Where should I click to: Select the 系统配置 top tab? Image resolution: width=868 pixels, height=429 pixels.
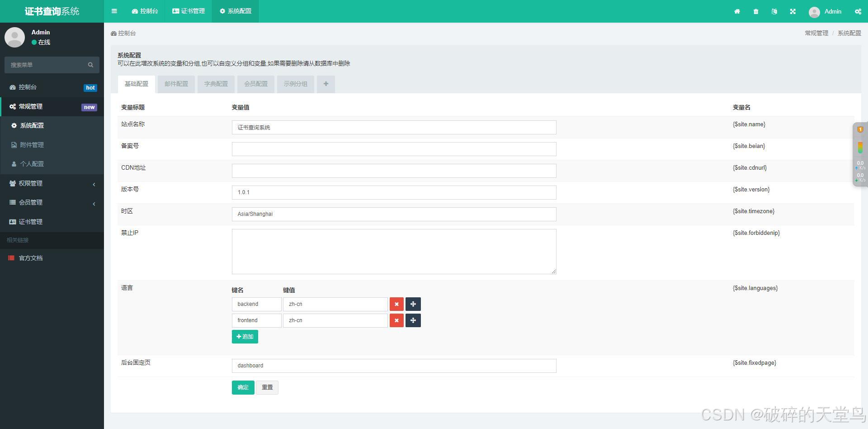pos(235,11)
